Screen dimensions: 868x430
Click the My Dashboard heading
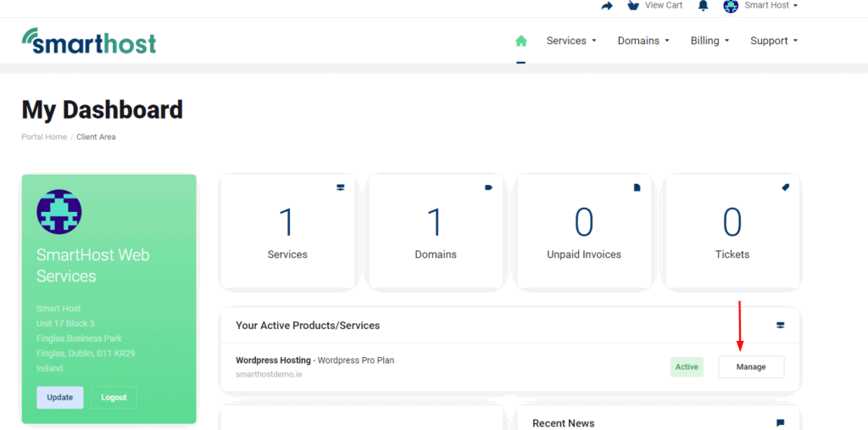coord(103,109)
